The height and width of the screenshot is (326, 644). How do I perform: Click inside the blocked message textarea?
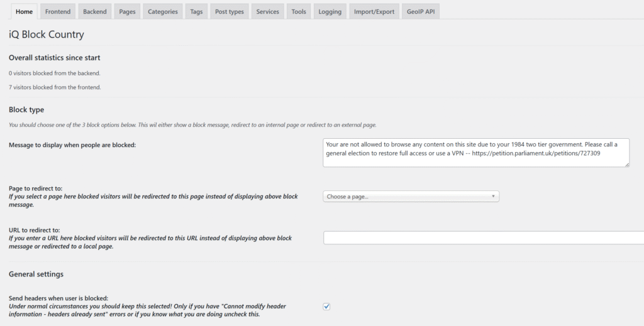[x=476, y=153]
